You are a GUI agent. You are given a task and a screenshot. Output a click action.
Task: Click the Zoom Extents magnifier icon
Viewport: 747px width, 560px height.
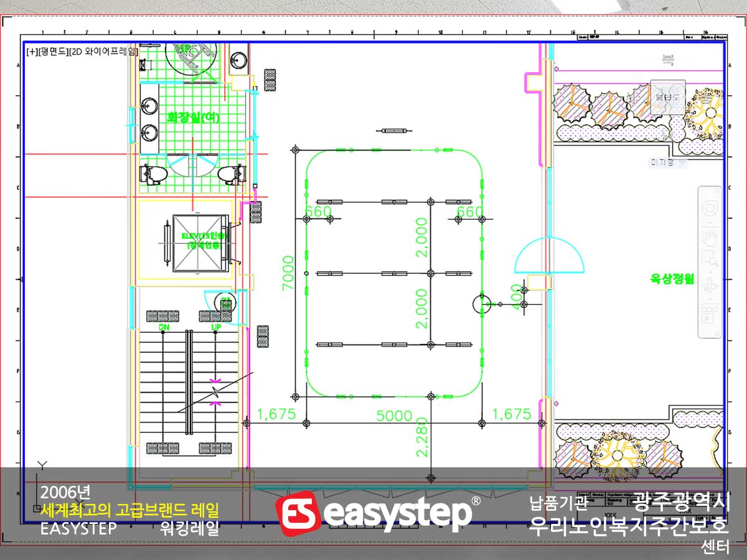(710, 257)
